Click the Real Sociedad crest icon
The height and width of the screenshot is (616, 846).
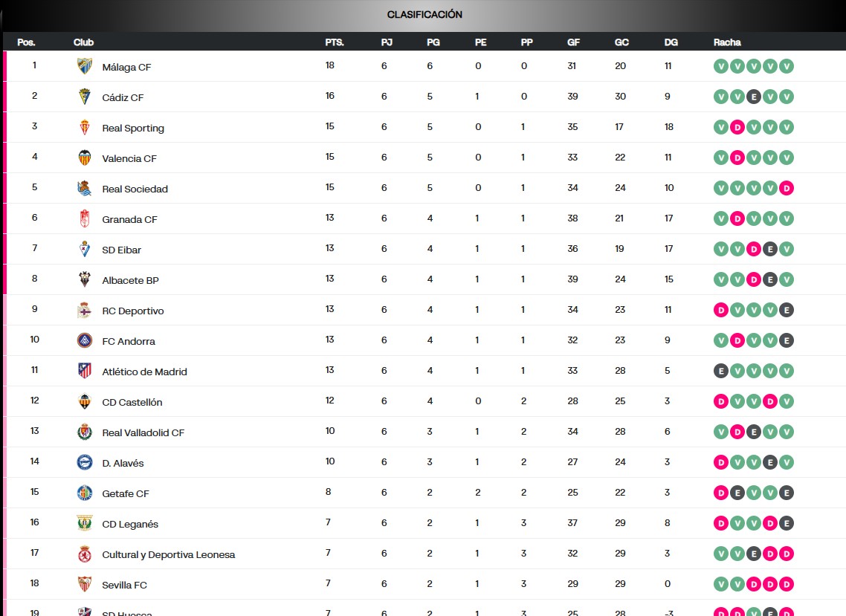[85, 188]
